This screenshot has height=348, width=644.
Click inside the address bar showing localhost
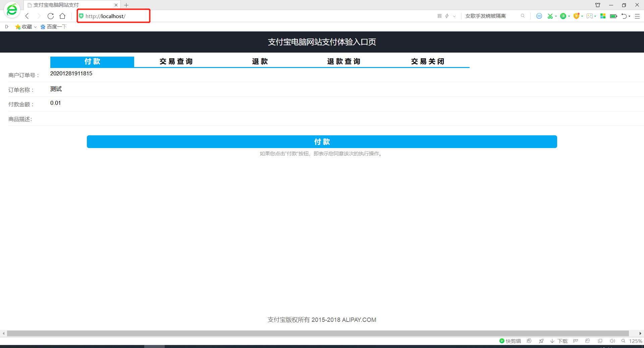(x=114, y=16)
